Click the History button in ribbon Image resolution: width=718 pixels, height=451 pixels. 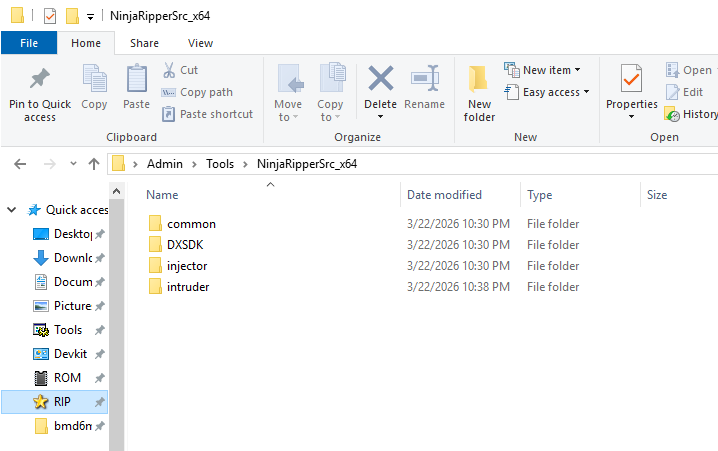tap(691, 114)
